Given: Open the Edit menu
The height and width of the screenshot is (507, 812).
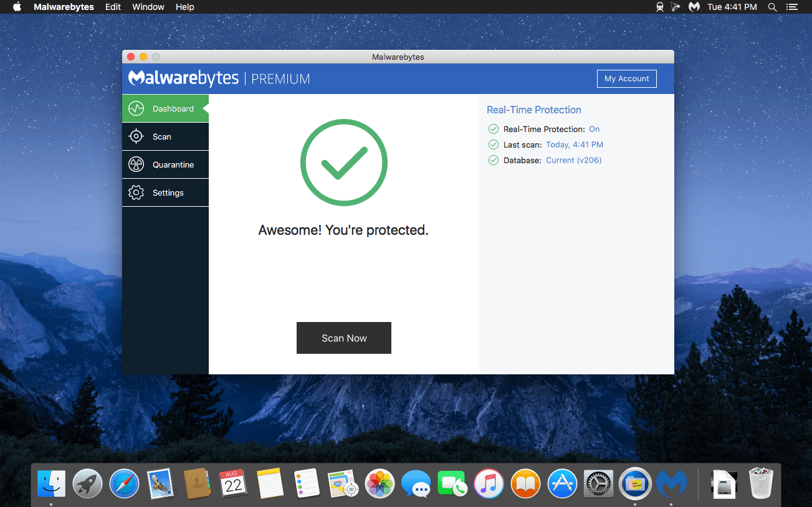Looking at the screenshot, I should pos(113,7).
